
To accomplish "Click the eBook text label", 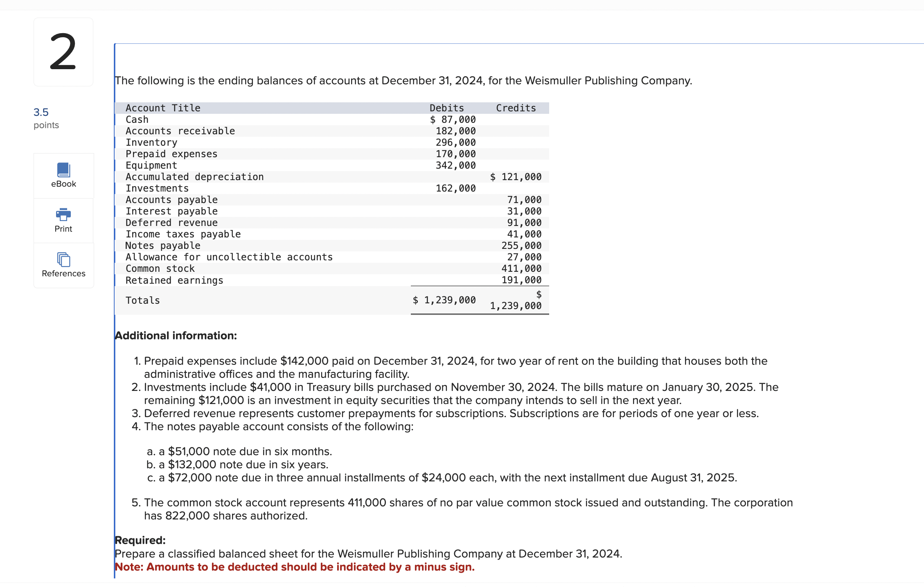I will pyautogui.click(x=63, y=184).
